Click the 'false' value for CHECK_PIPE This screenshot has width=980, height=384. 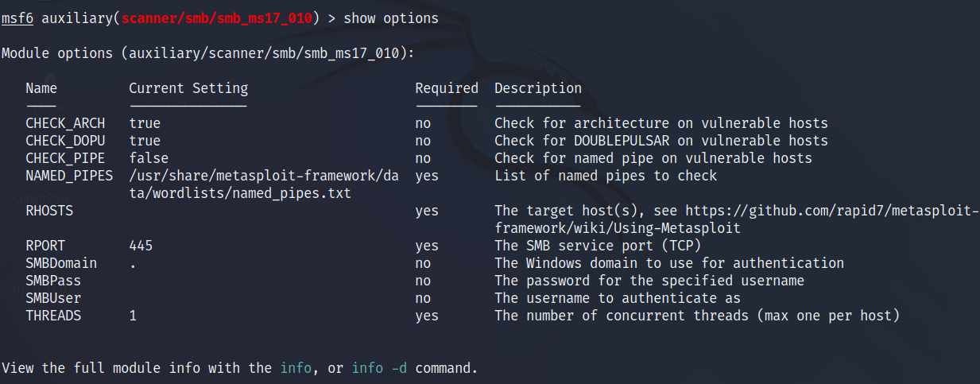pyautogui.click(x=149, y=158)
